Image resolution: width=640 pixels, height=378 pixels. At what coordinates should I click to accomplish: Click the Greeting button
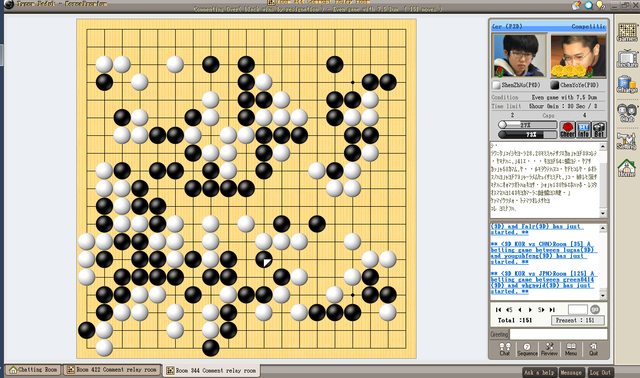click(499, 334)
